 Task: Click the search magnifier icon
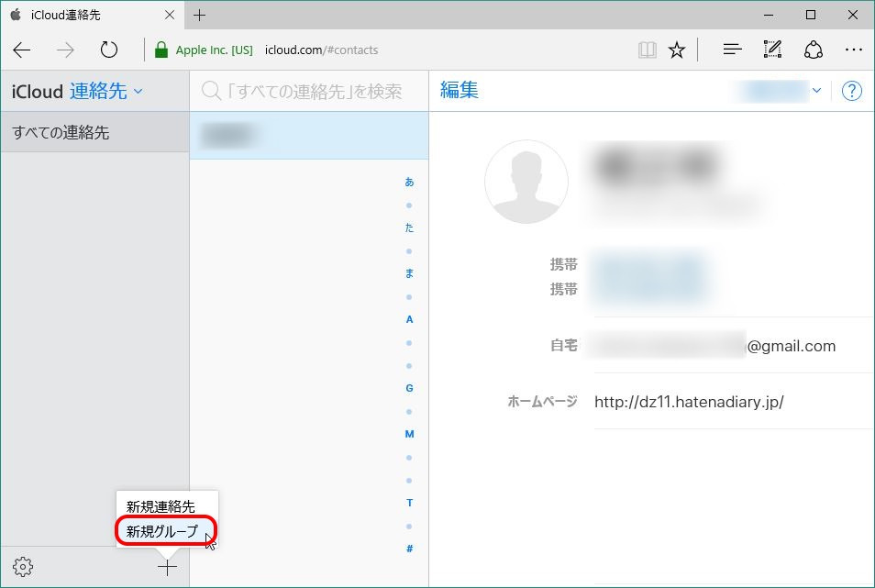211,91
